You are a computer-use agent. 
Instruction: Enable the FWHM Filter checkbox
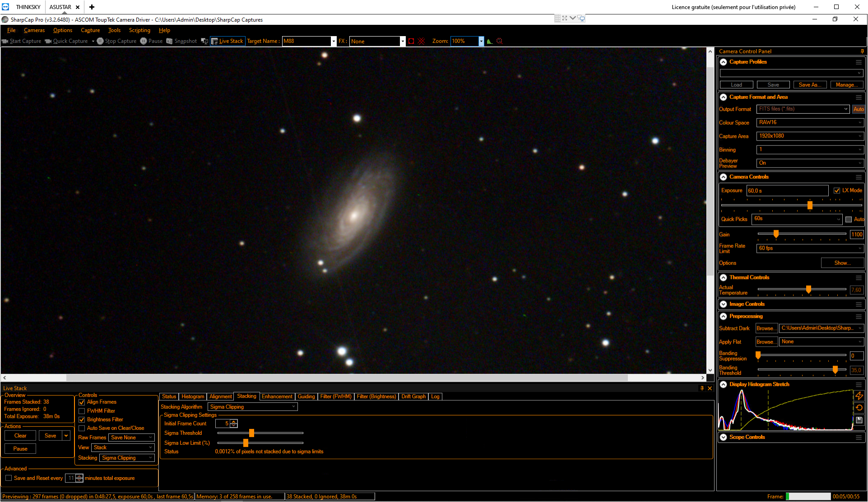click(x=82, y=411)
